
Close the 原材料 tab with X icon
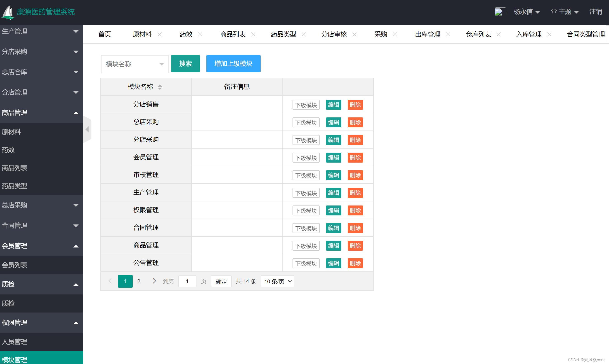160,34
